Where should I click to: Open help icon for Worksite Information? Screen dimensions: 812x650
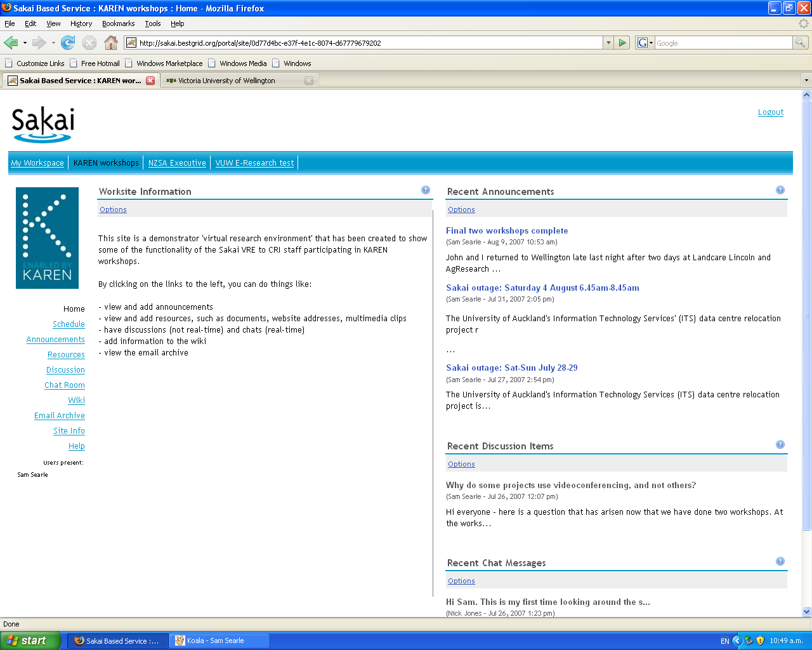coord(426,190)
